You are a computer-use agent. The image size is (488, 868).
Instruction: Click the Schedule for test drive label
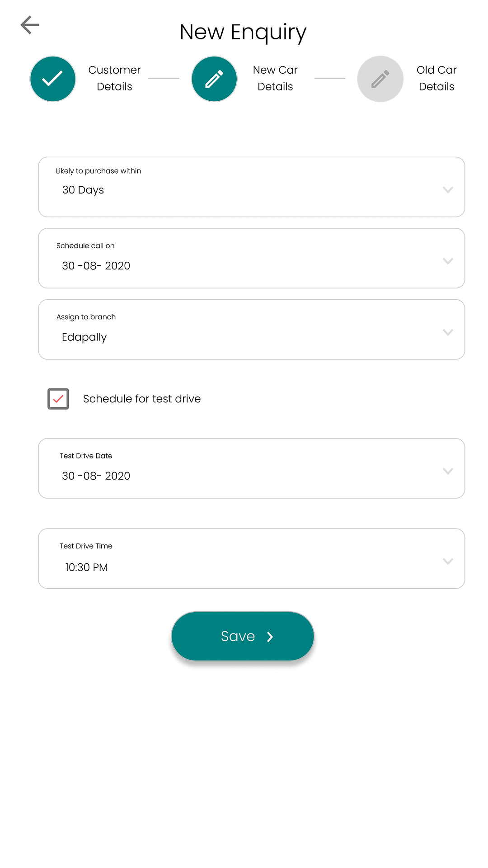click(142, 399)
